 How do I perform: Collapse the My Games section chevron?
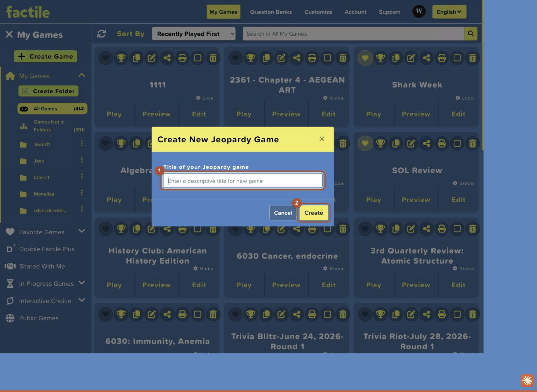pos(82,75)
